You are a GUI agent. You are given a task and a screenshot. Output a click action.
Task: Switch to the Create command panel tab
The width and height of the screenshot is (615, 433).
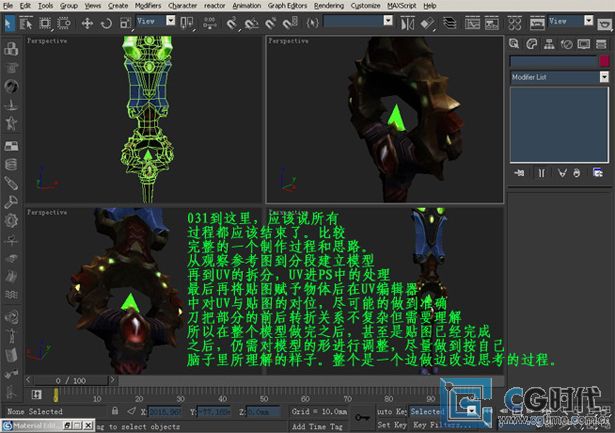[x=514, y=44]
